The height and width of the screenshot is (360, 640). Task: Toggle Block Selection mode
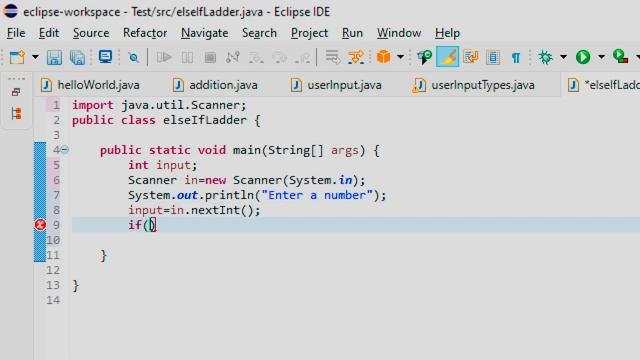[x=493, y=57]
